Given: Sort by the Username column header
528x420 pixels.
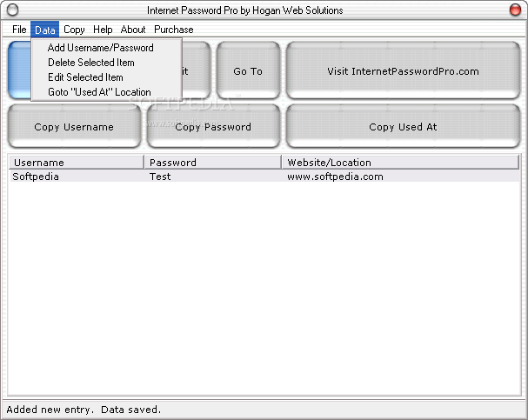Looking at the screenshot, I should pos(77,163).
